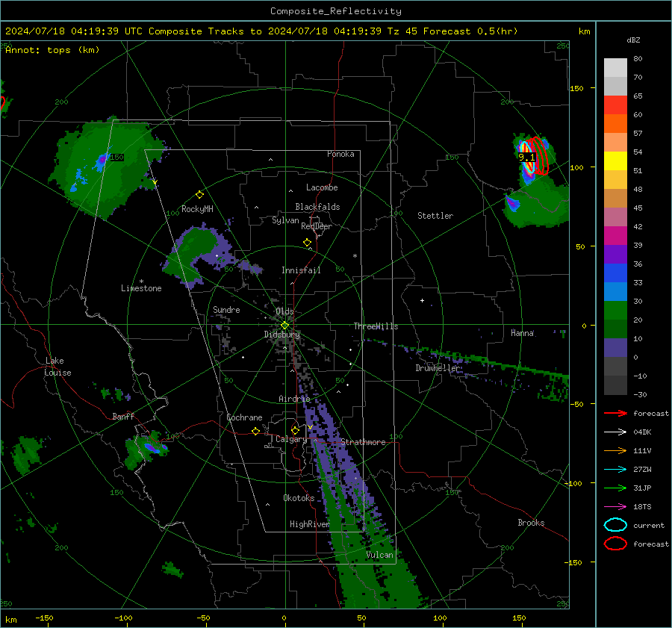The width and height of the screenshot is (672, 628).
Task: Select the light blue swatch in the dBZ scale
Action: coord(615,291)
